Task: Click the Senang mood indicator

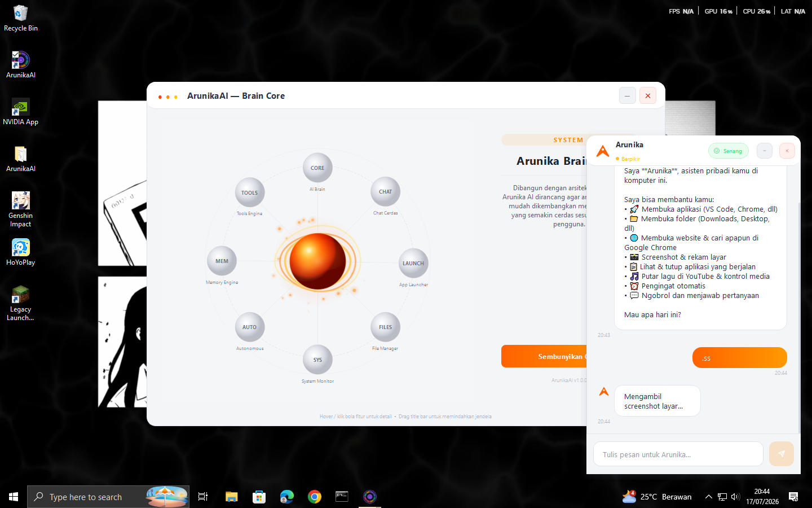Action: click(729, 151)
